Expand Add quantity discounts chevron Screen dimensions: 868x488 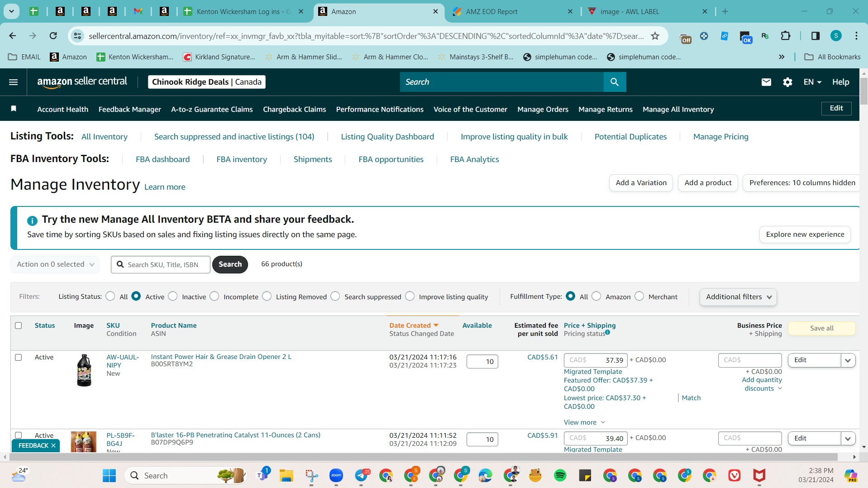pos(780,388)
